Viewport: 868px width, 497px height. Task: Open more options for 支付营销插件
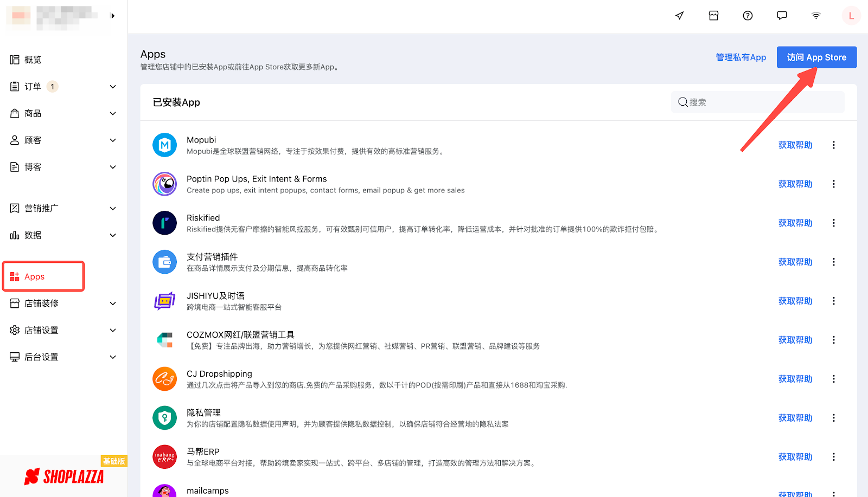[x=834, y=262]
